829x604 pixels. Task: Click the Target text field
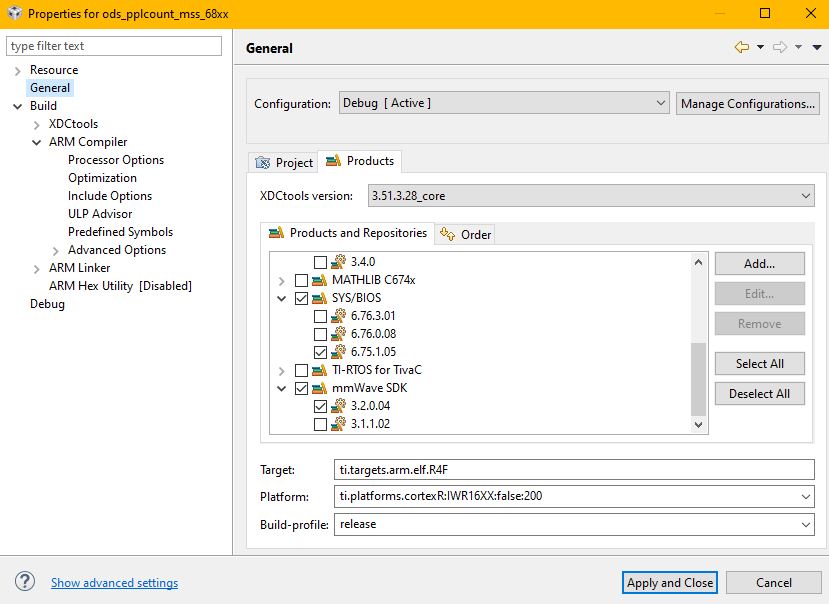coord(575,469)
